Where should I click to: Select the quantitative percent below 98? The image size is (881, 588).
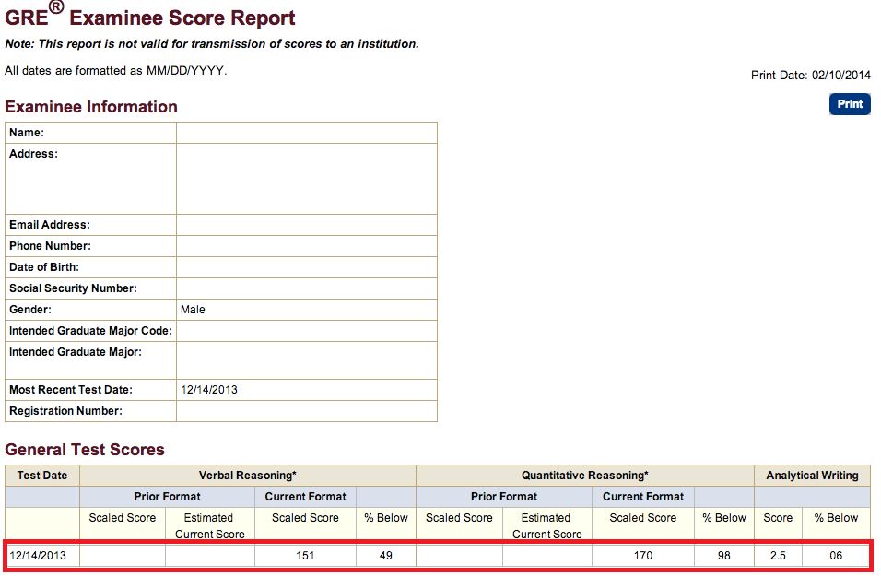click(724, 556)
